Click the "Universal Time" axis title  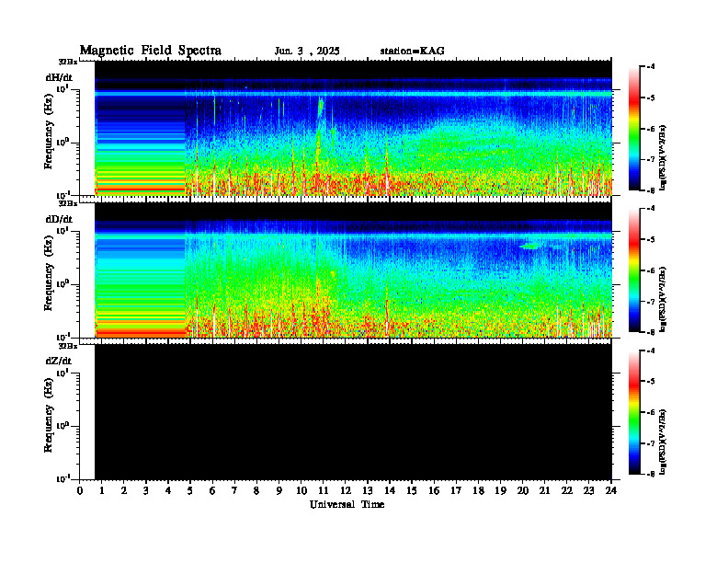(x=347, y=504)
